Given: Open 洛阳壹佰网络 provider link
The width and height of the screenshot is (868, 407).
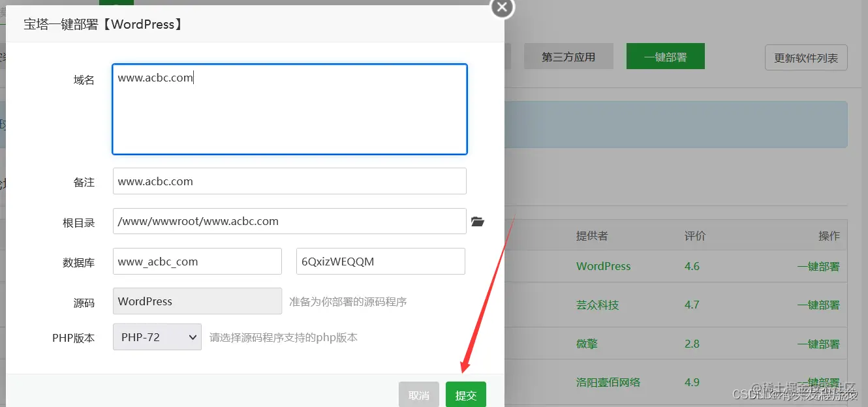Looking at the screenshot, I should (608, 382).
